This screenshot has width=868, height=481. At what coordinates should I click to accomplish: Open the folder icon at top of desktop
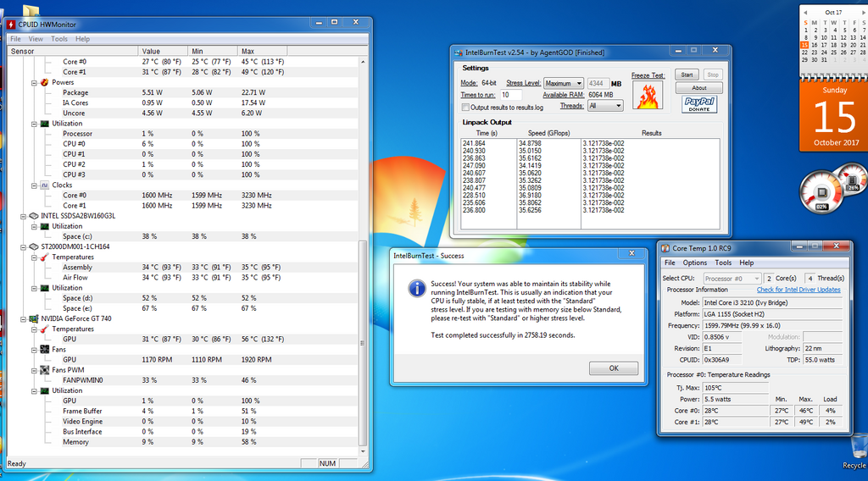[x=31, y=10]
